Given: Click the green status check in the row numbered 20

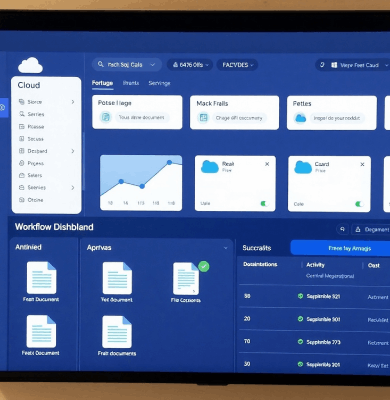Looking at the screenshot, I should click(300, 319).
